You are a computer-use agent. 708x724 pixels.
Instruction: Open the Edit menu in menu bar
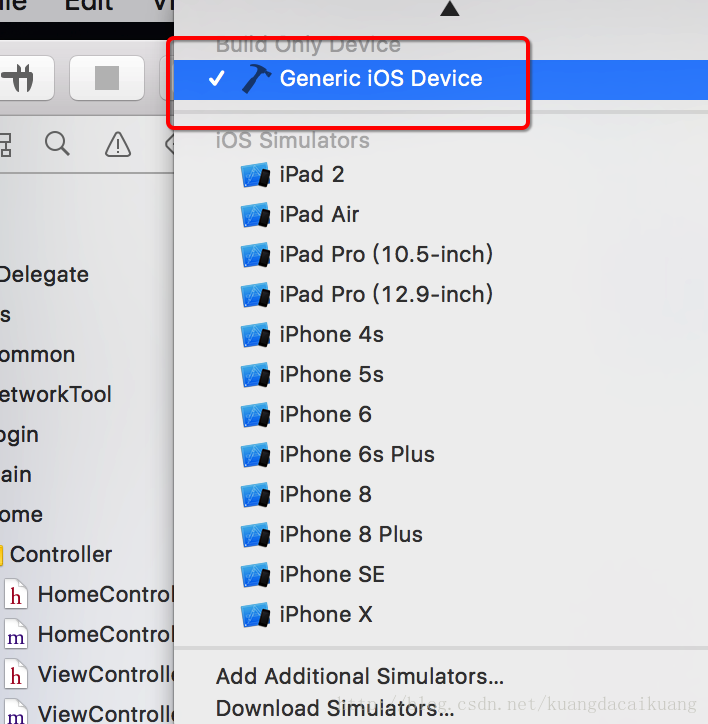coord(88,6)
